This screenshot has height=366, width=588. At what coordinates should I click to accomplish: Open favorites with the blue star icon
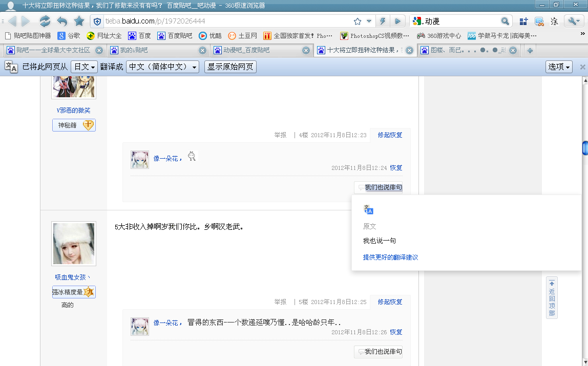click(x=79, y=21)
